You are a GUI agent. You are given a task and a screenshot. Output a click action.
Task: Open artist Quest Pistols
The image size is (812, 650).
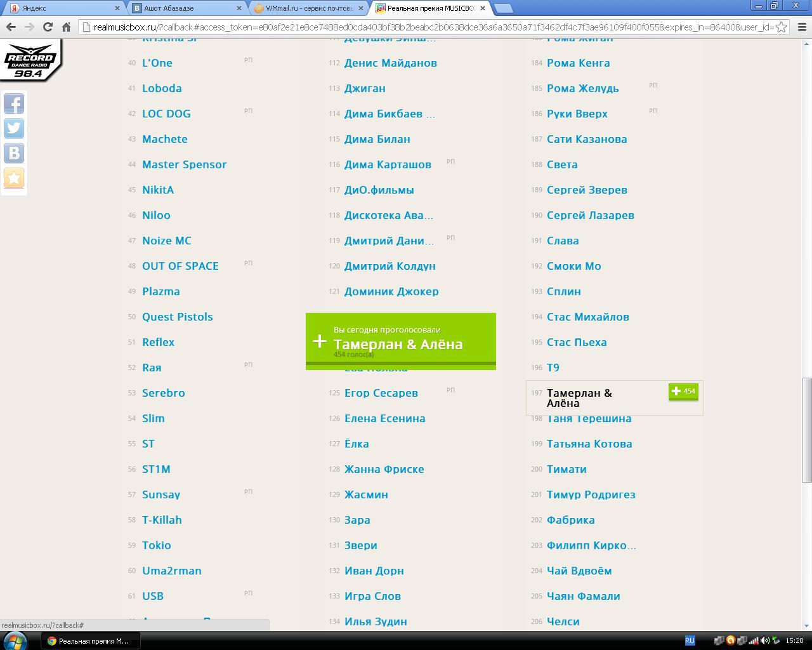point(178,317)
